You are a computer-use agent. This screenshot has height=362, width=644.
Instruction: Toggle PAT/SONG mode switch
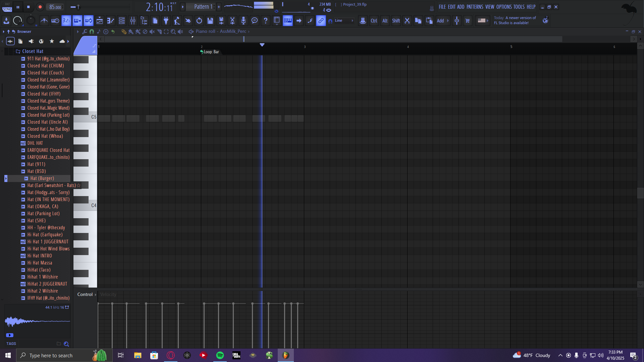click(x=7, y=7)
